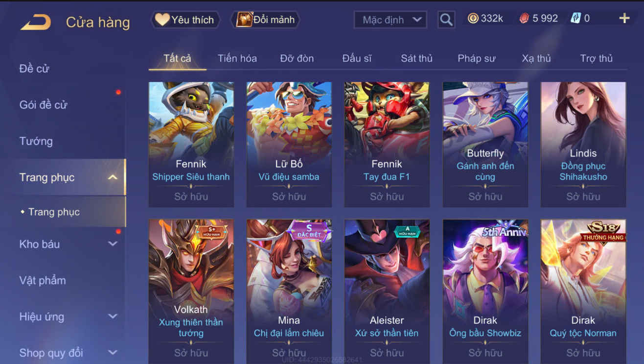
Task: Switch to the Sát thủ tab
Action: point(416,58)
